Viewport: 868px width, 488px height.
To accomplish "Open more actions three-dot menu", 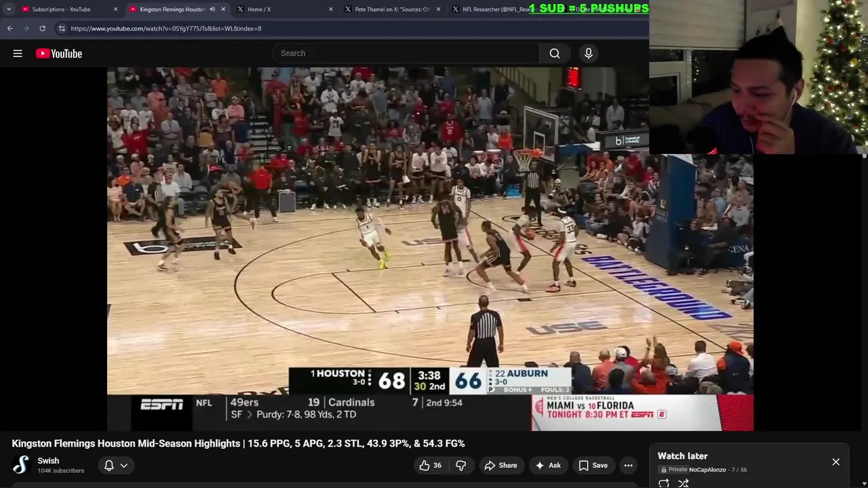I will point(629,465).
